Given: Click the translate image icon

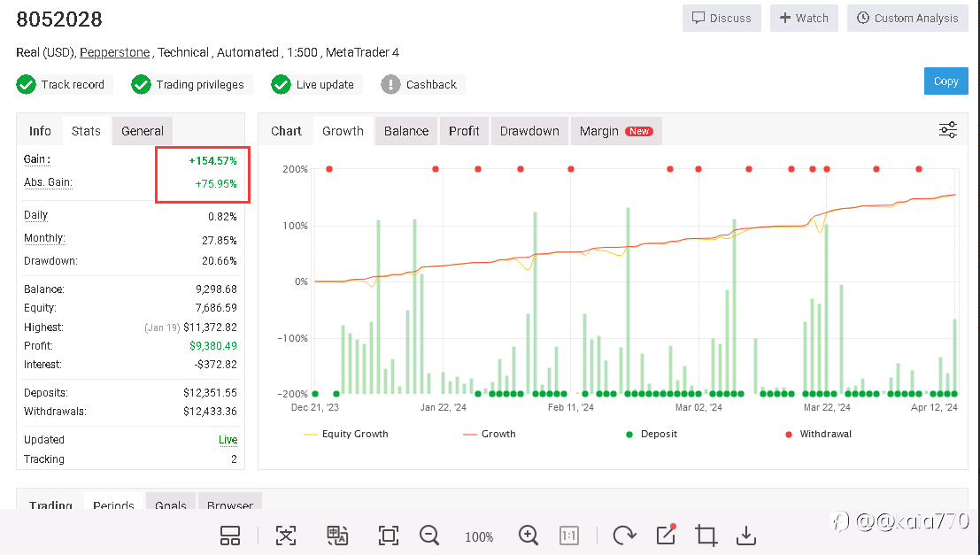Looking at the screenshot, I should coord(337,536).
